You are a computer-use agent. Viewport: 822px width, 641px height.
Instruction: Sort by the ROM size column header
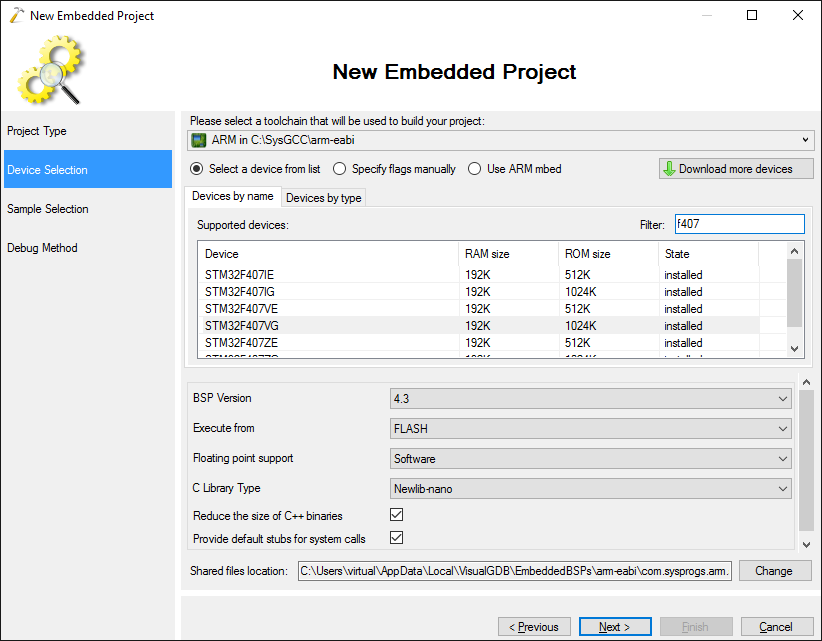click(609, 254)
